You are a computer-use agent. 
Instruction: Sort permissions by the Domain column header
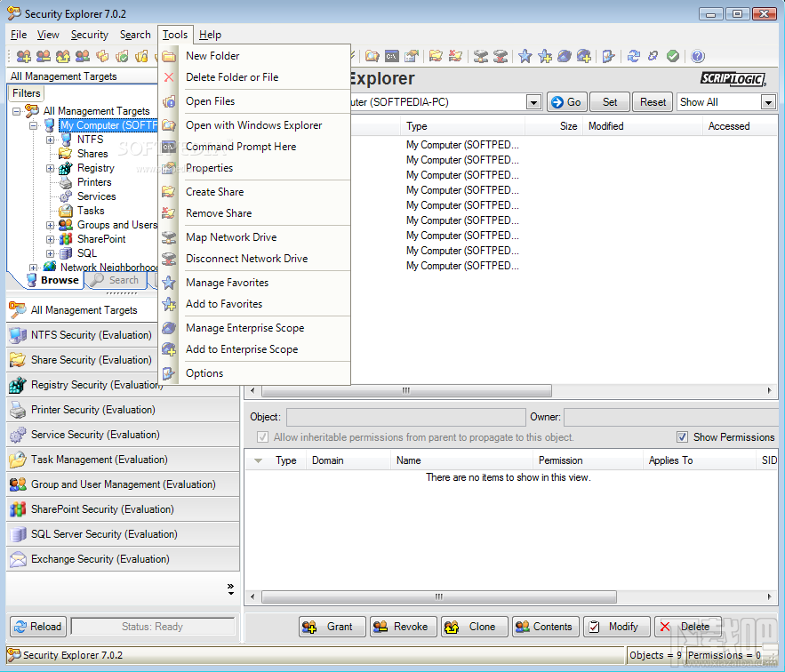pos(348,460)
